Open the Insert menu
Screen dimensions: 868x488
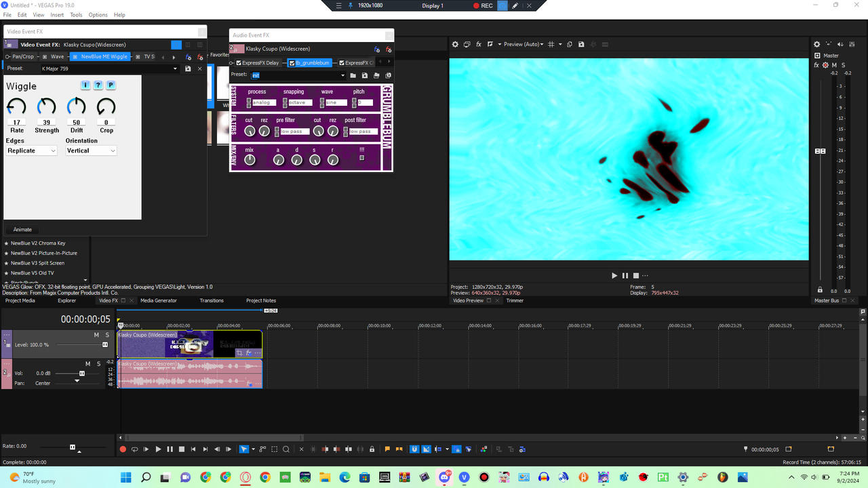click(57, 15)
